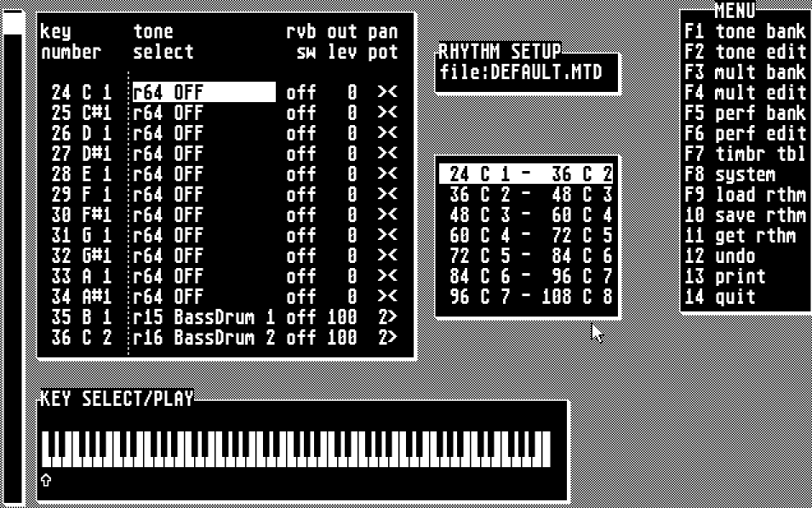Click tone r64 OFF in the 30 F#1 row
Viewport: 812px width, 508px height.
pos(169,215)
